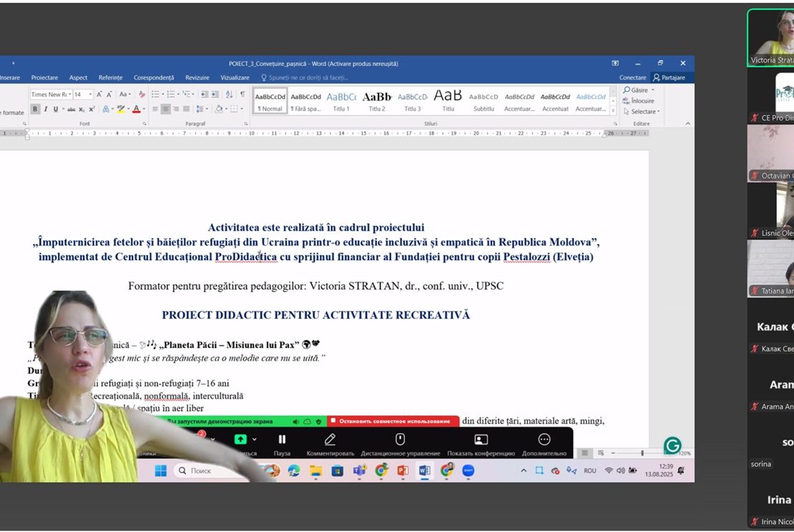The width and height of the screenshot is (794, 532).
Task: Toggle Bold formatting in Font group
Action: (x=35, y=109)
